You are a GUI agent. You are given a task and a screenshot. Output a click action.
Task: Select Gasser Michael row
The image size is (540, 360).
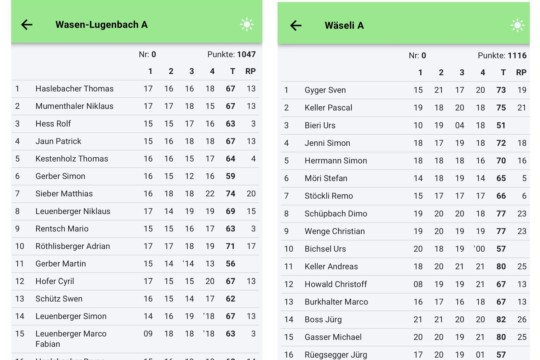click(x=405, y=337)
